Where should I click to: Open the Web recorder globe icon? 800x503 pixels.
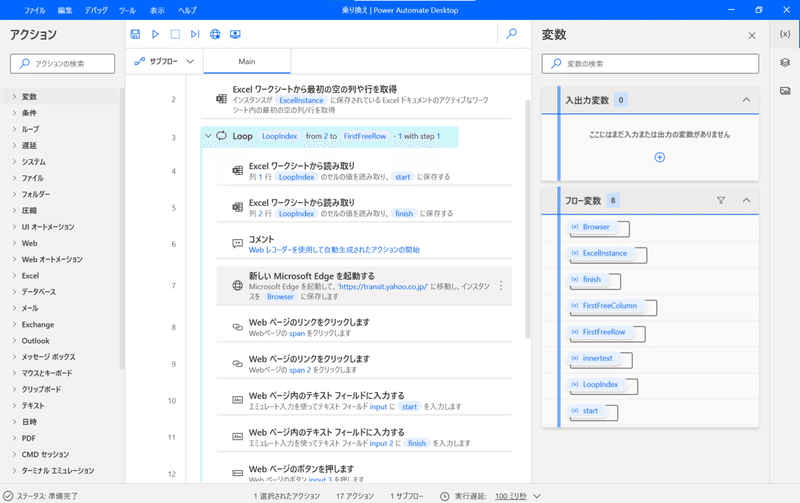215,34
